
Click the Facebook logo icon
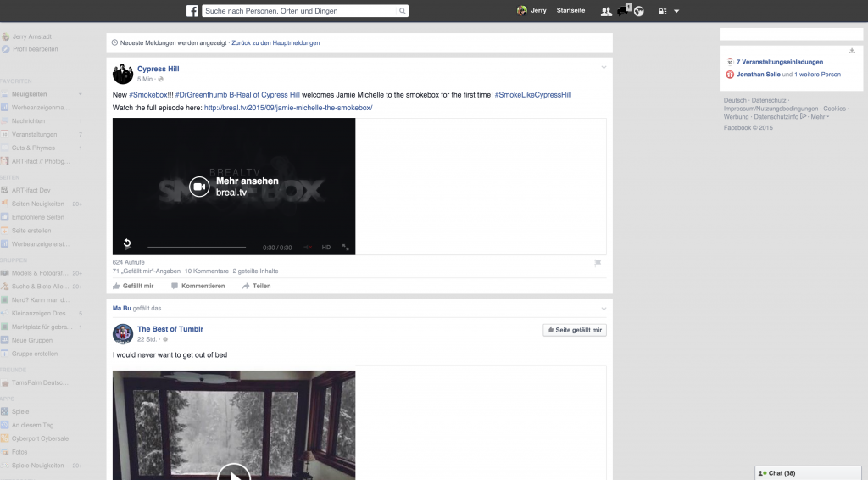192,10
